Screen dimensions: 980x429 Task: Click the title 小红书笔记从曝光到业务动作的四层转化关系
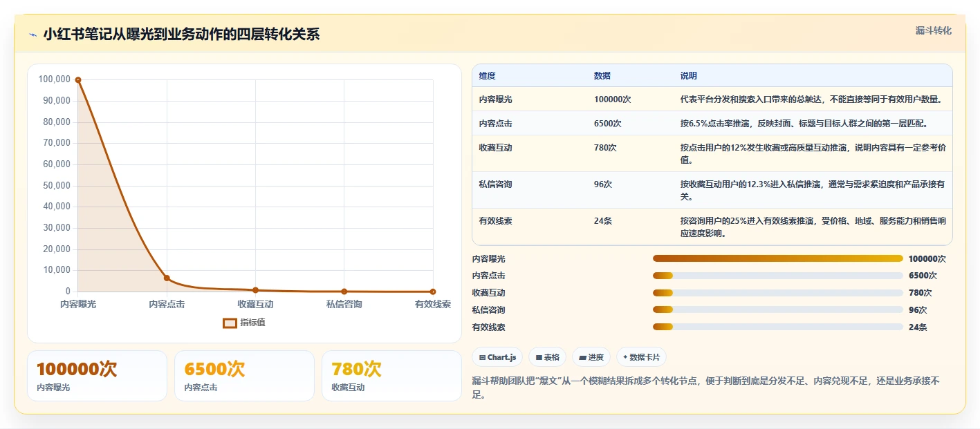[x=181, y=35]
